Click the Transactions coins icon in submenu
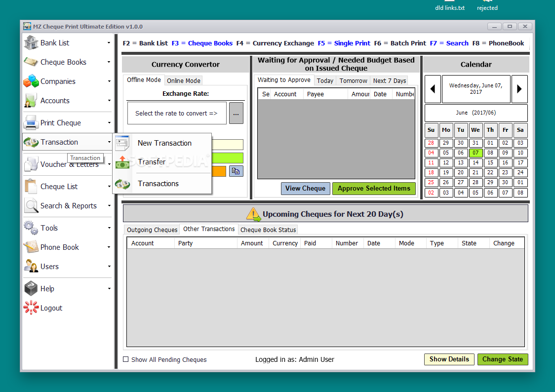Viewport: 555px width, 392px height. click(122, 184)
